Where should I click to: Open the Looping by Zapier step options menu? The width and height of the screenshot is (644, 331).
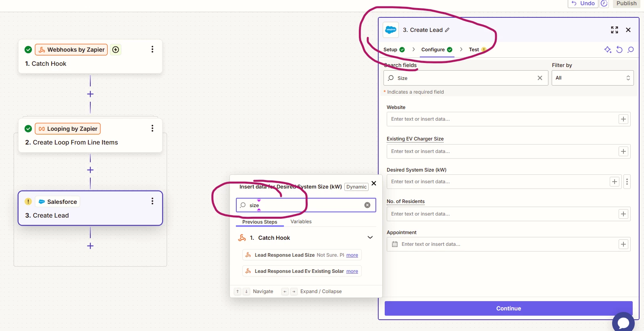coord(152,128)
